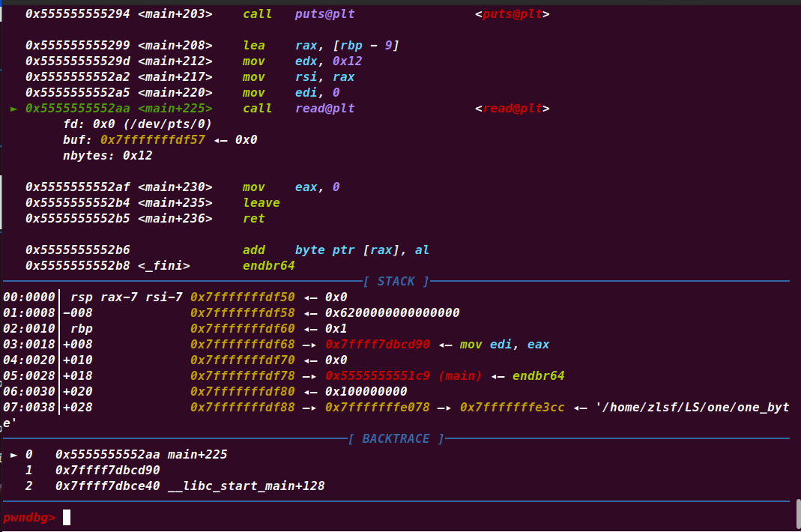Click the red puts@plt symbol in angle brackets
801x532 pixels.
(x=513, y=14)
